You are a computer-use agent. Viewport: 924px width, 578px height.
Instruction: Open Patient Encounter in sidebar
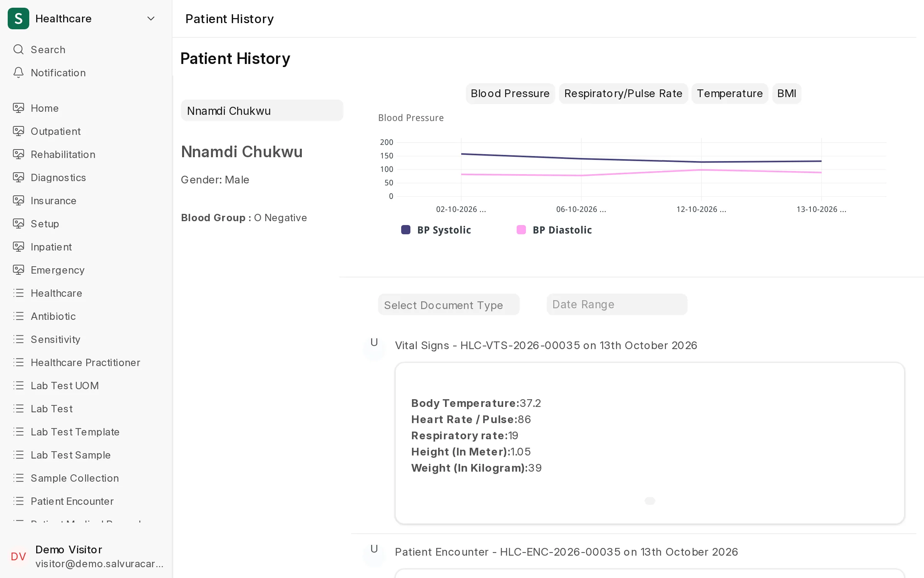pos(72,501)
